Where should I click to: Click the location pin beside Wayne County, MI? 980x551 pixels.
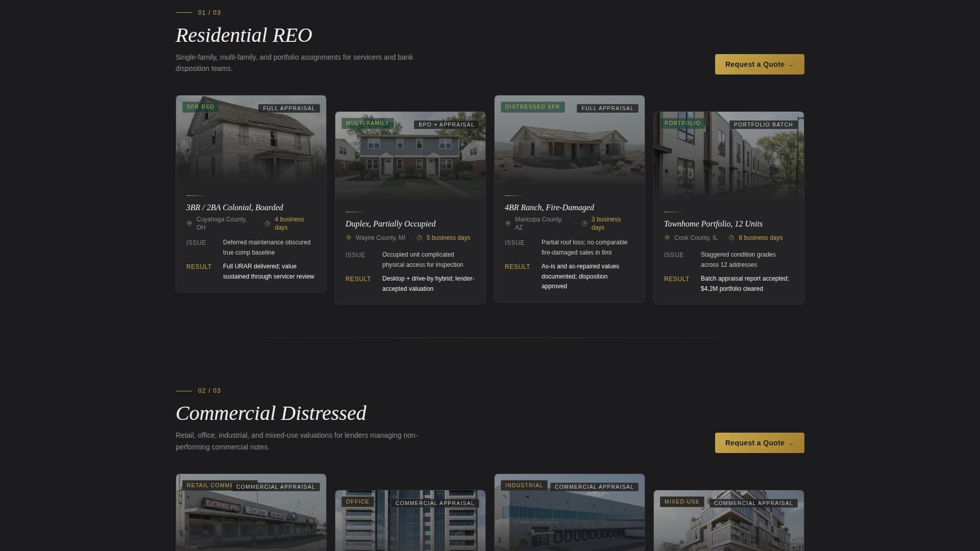tap(349, 237)
